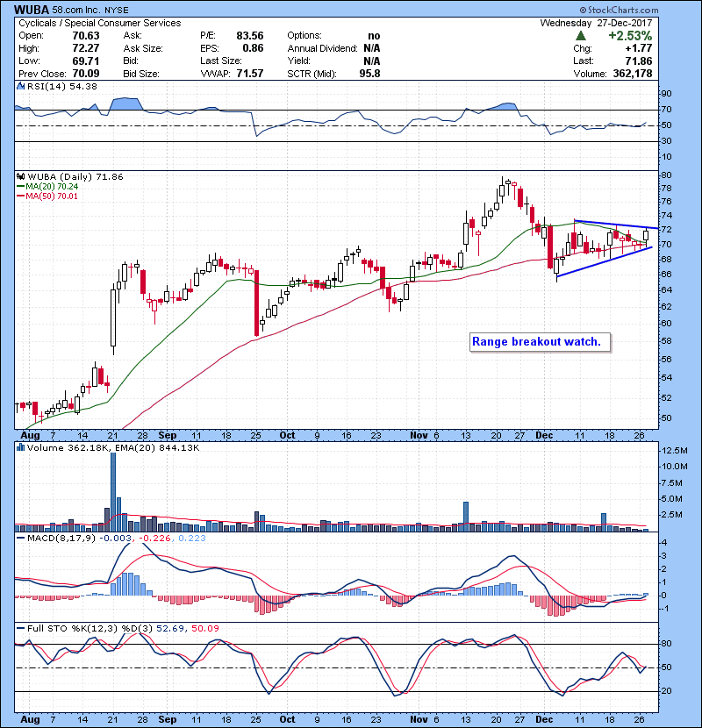Click the RSI(14) indicator icon
Screen dimensions: 702x728
coord(20,86)
